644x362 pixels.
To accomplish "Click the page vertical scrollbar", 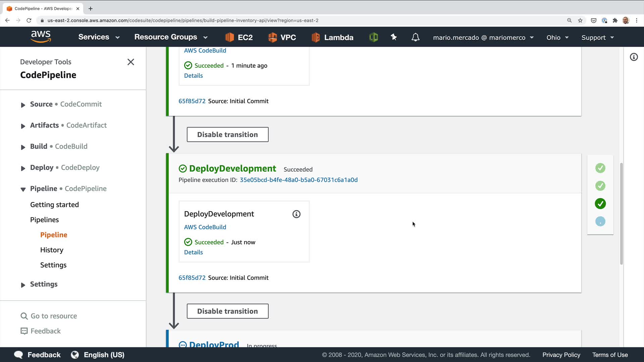I will point(621,215).
